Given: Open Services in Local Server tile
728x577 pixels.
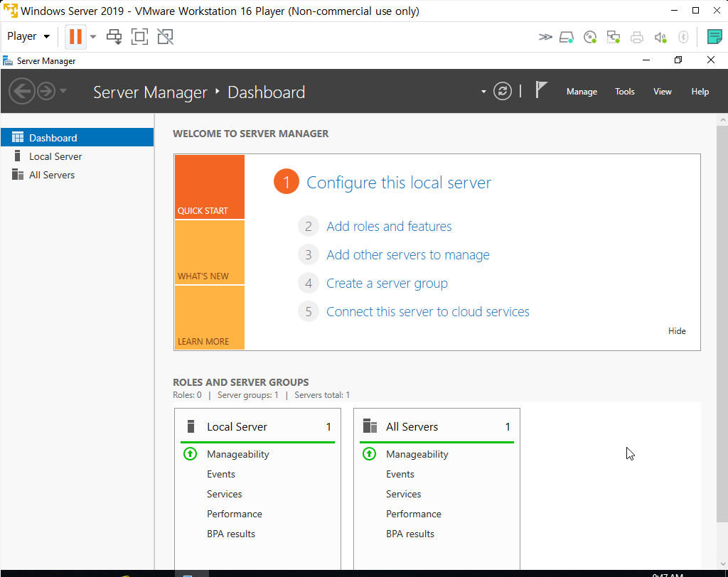Looking at the screenshot, I should (224, 494).
